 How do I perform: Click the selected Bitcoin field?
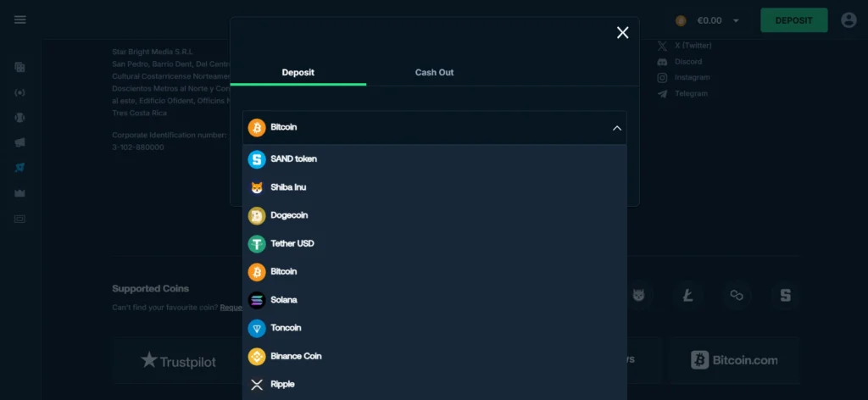pyautogui.click(x=435, y=128)
